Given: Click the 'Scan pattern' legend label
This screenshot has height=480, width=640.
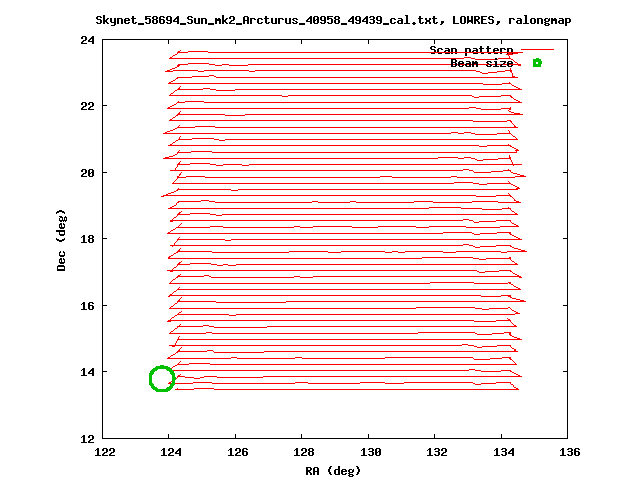Looking at the screenshot, I should pyautogui.click(x=471, y=50).
